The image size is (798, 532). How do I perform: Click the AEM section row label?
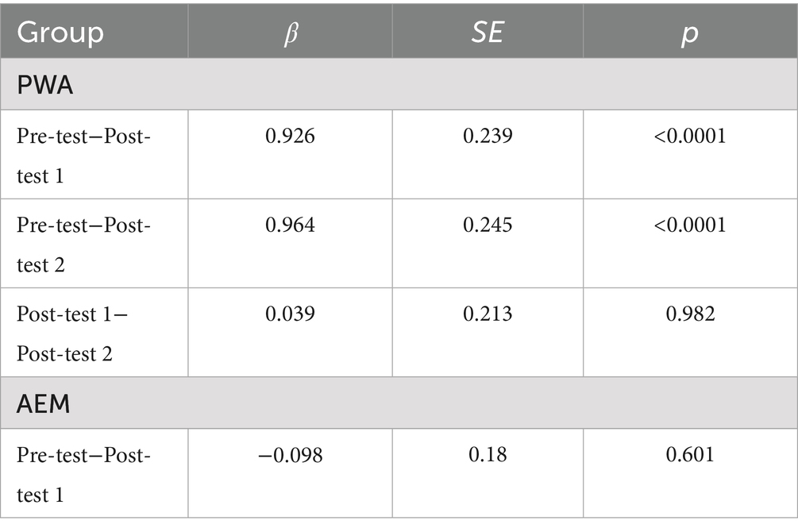(44, 403)
